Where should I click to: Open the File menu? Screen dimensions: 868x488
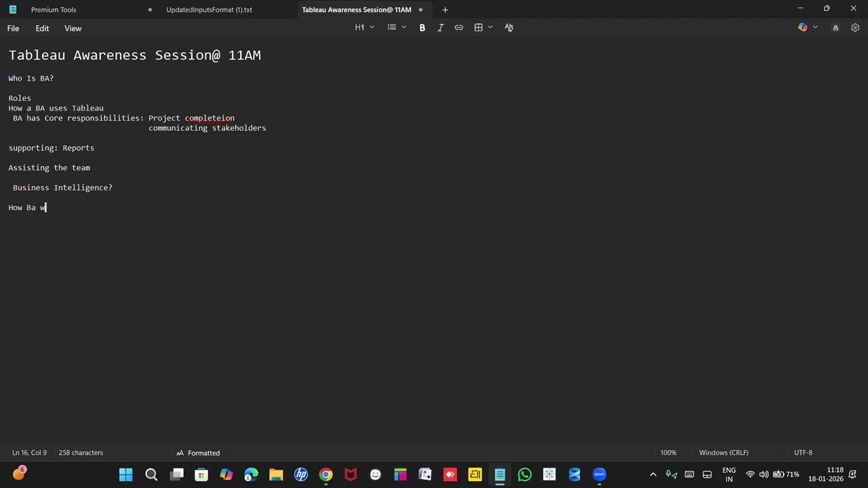point(13,28)
